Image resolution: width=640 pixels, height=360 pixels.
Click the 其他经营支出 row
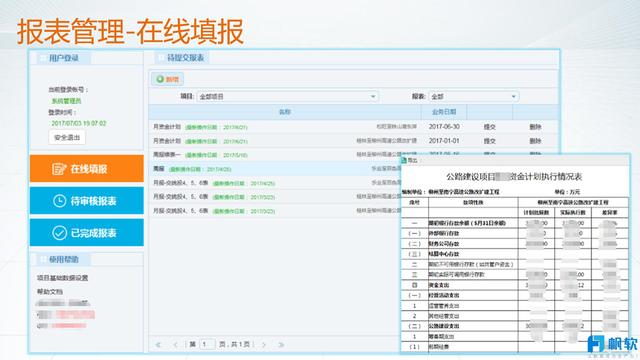coord(515,316)
